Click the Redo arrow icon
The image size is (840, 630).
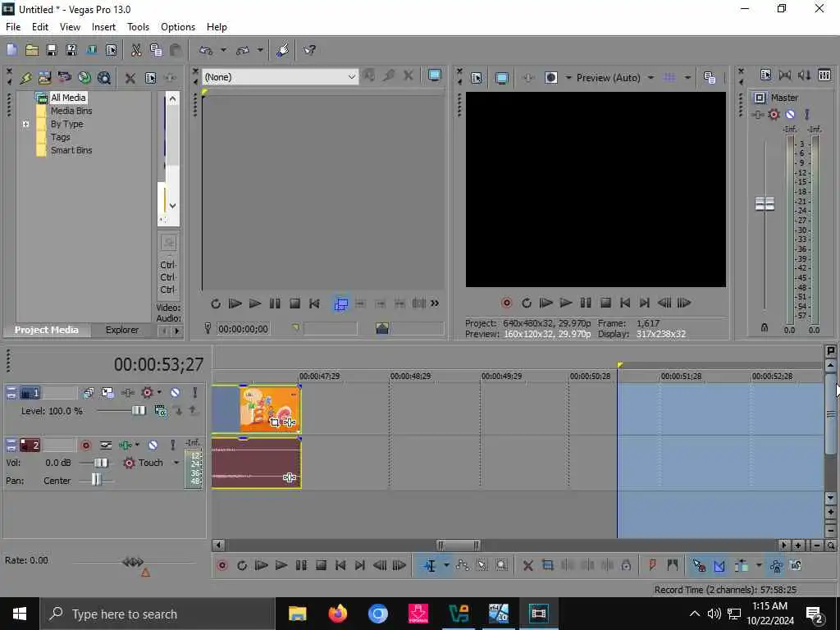pos(243,50)
